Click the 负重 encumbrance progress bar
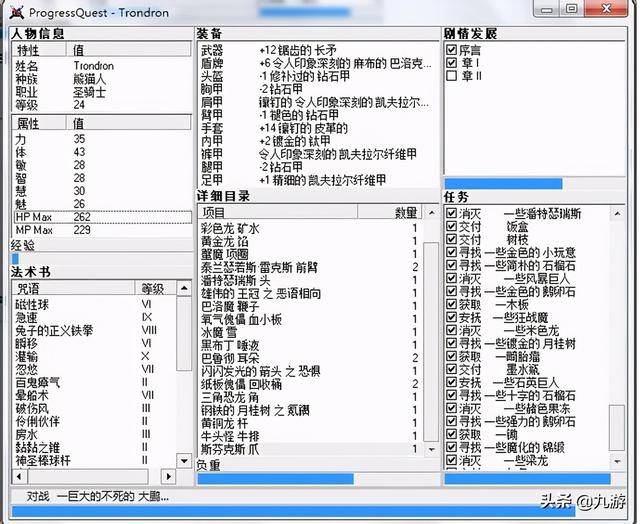The width and height of the screenshot is (640, 524). [318, 479]
